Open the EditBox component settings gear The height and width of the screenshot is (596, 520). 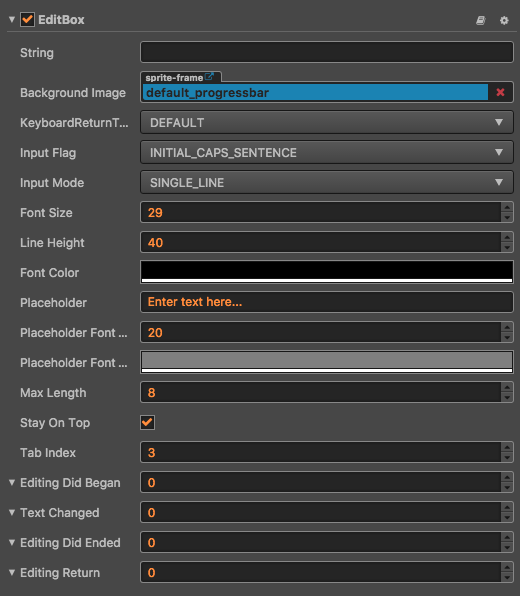click(x=504, y=20)
